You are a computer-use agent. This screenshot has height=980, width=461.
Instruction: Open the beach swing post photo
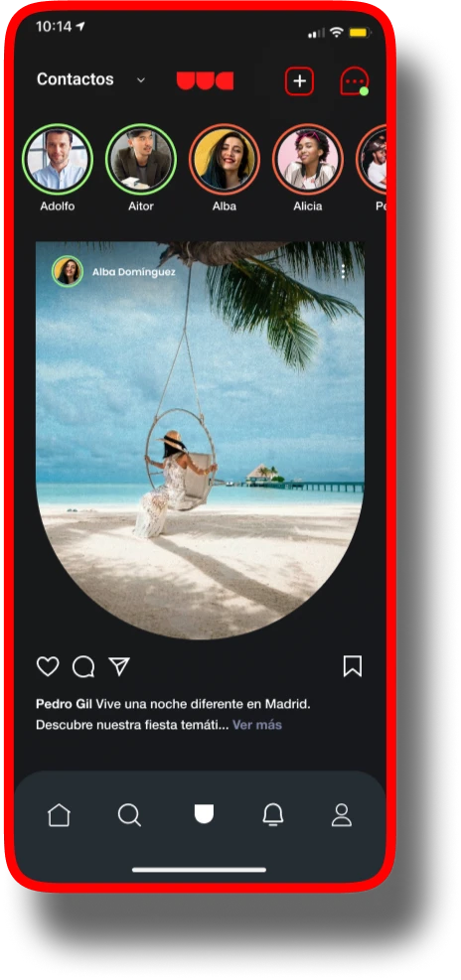tap(200, 440)
